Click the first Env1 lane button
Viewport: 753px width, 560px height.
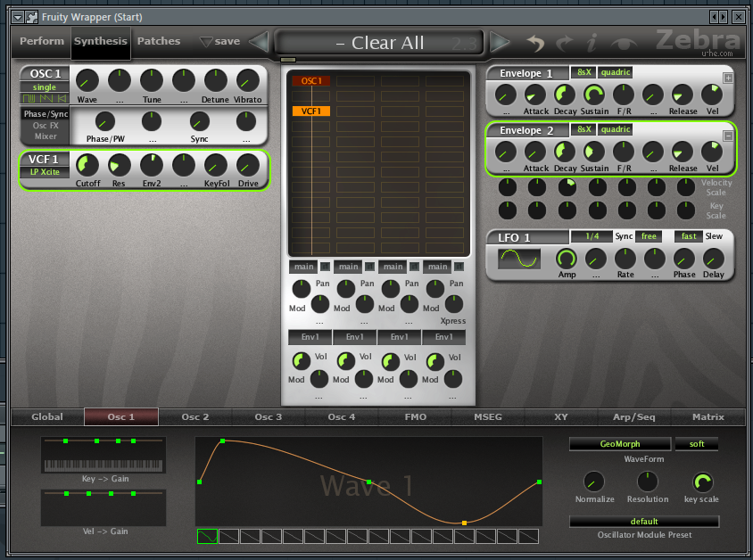click(x=310, y=337)
